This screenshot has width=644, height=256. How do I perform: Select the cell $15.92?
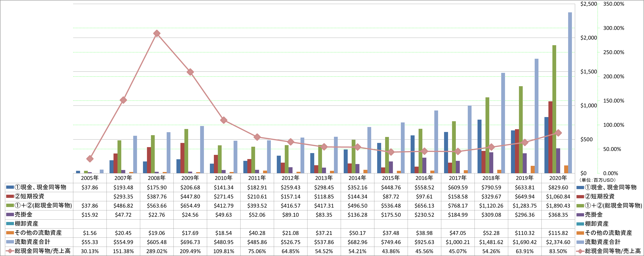[90, 215]
